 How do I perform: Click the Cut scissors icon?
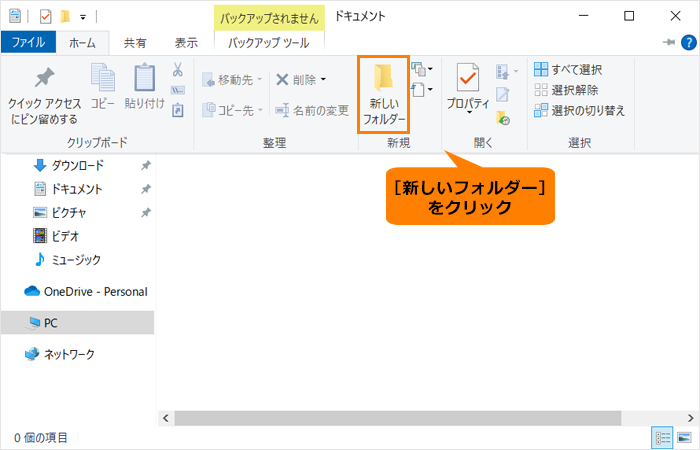pyautogui.click(x=178, y=70)
